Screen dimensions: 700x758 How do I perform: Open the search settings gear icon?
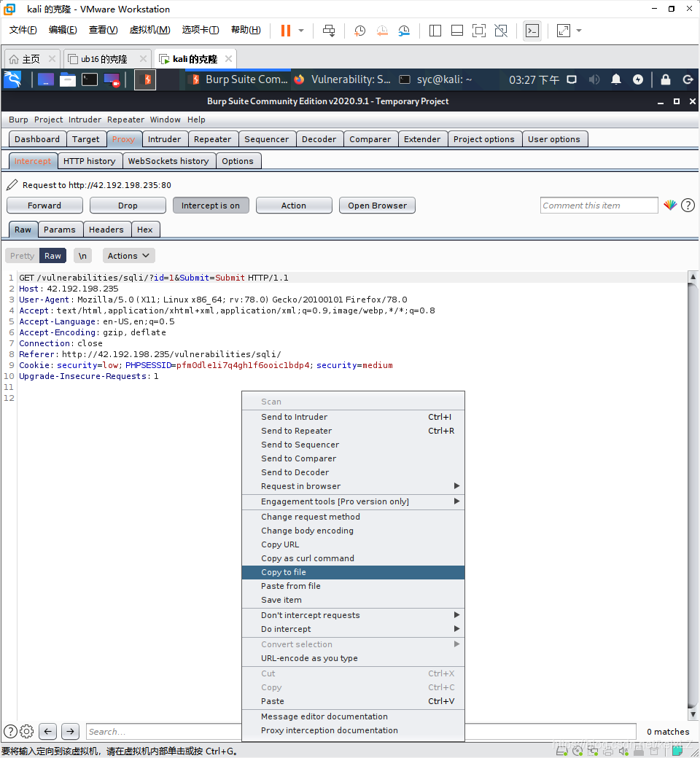click(27, 732)
